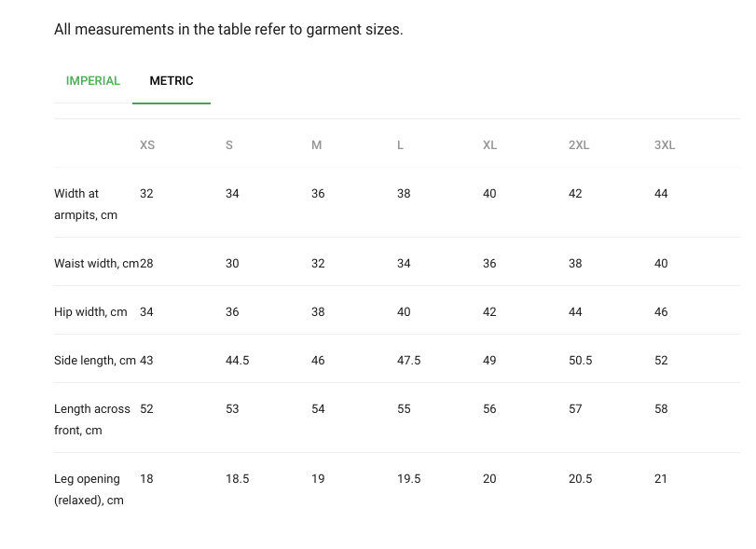The width and height of the screenshot is (756, 549).
Task: Click the 58 length across front value
Action: tap(661, 409)
